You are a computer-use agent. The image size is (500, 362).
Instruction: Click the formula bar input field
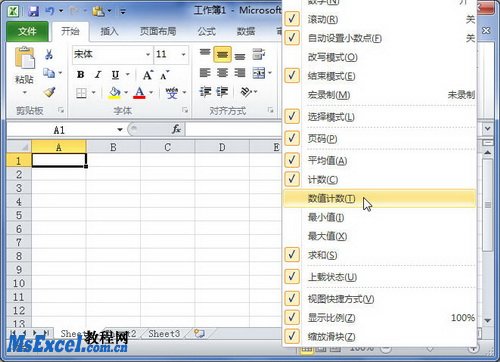click(x=234, y=129)
